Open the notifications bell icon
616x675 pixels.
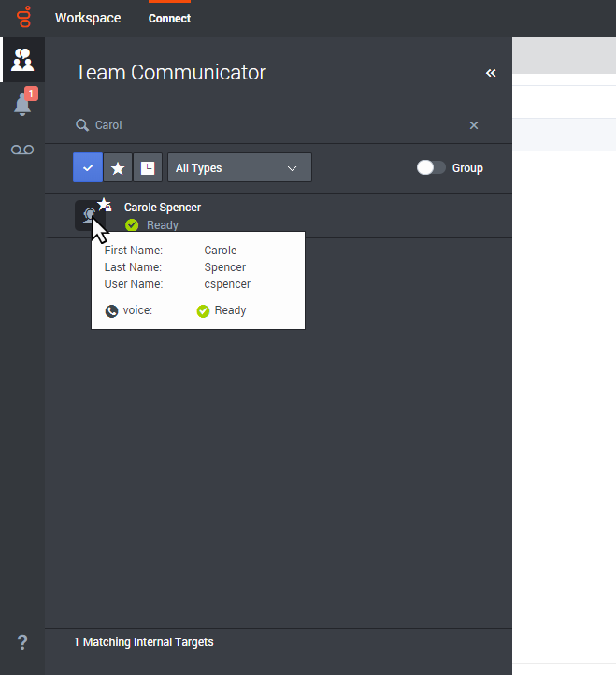click(x=22, y=105)
